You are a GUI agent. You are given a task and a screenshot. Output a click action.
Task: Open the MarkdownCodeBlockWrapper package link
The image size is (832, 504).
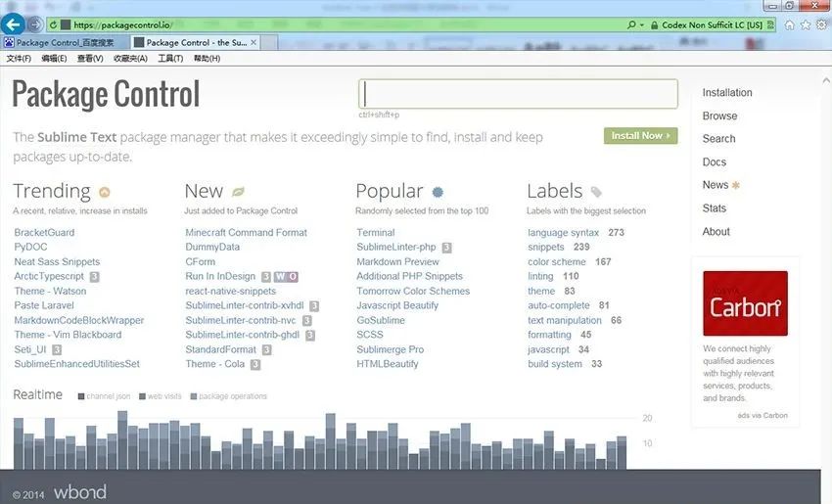pos(79,320)
